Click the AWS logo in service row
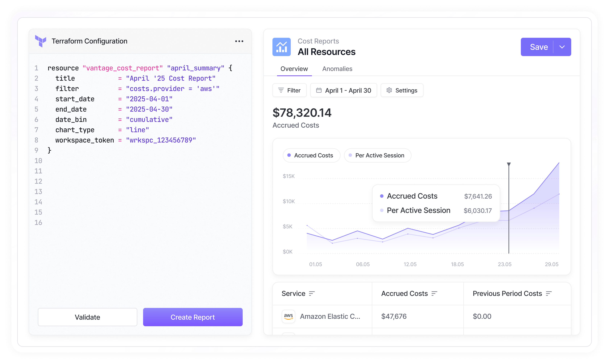The height and width of the screenshot is (364, 609). tap(288, 316)
